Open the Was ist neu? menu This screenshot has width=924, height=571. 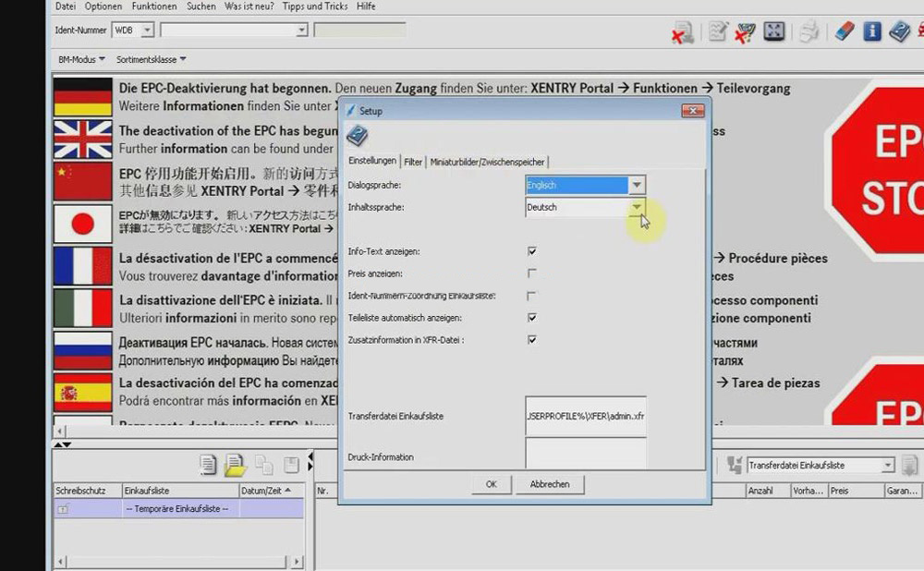tap(249, 6)
